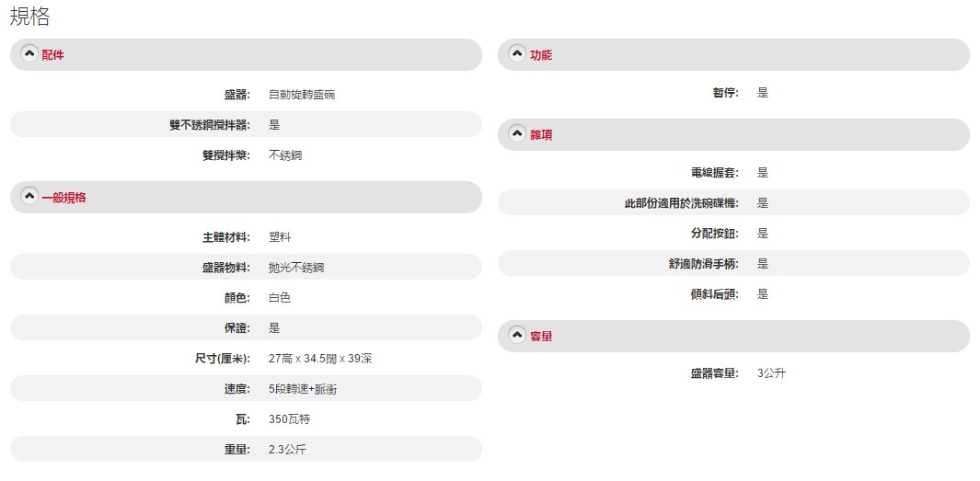The height and width of the screenshot is (481, 980).
Task: Click the 盛器容量 value 3公升
Action: [771, 373]
